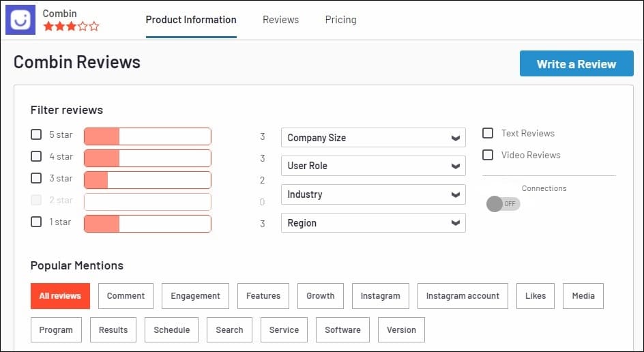Switch to the Reviews tab

[280, 20]
